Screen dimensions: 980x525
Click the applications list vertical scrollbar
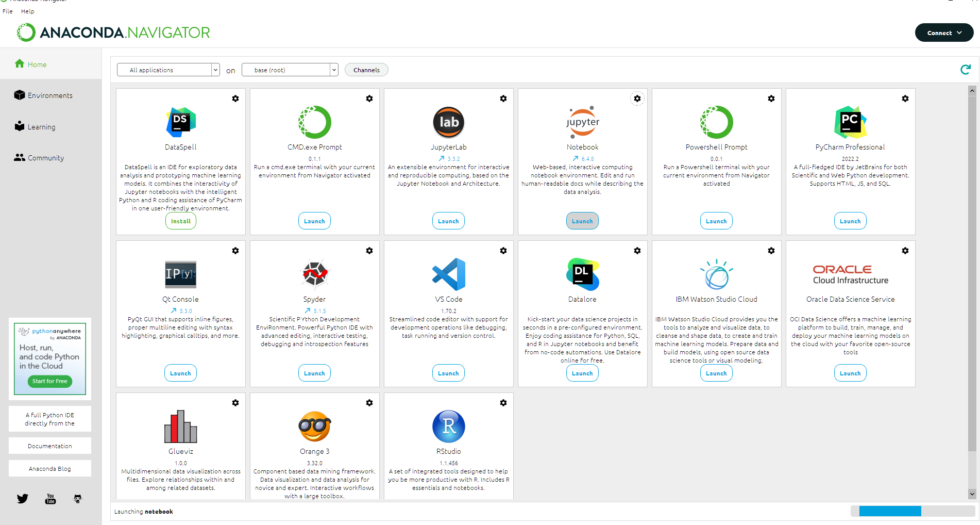(x=972, y=273)
